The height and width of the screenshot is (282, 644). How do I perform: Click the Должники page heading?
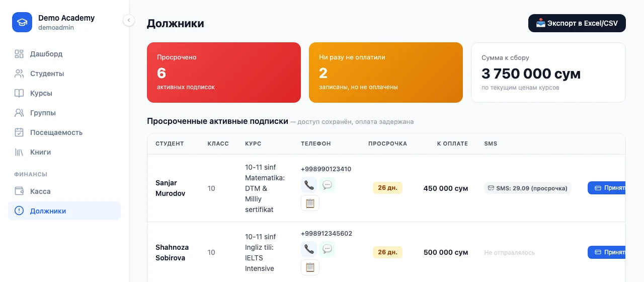pos(176,23)
